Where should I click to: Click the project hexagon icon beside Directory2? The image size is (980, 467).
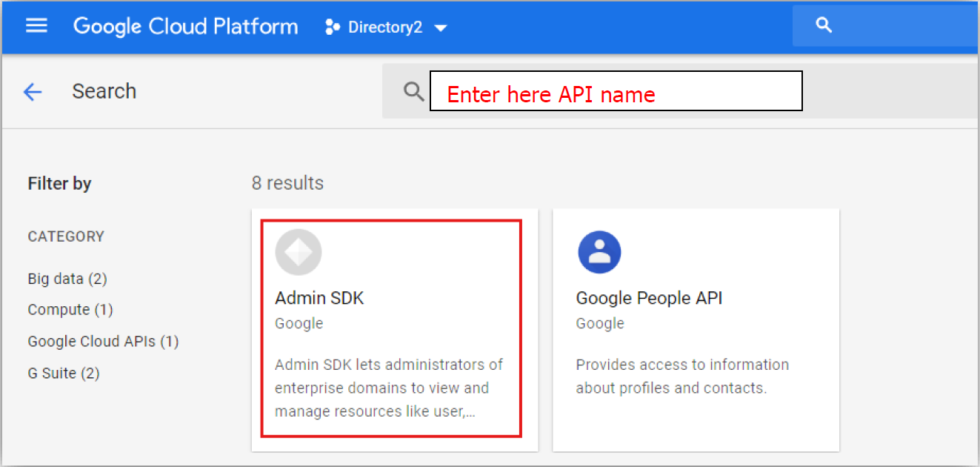(x=332, y=27)
